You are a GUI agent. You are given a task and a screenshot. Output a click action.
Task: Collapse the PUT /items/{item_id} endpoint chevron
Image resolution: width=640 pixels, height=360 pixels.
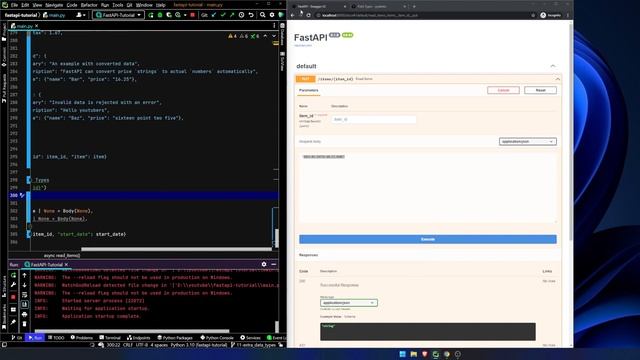pos(558,79)
